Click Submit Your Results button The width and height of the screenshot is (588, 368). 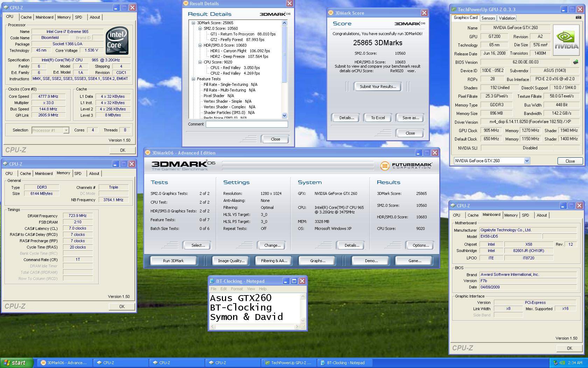pos(378,87)
